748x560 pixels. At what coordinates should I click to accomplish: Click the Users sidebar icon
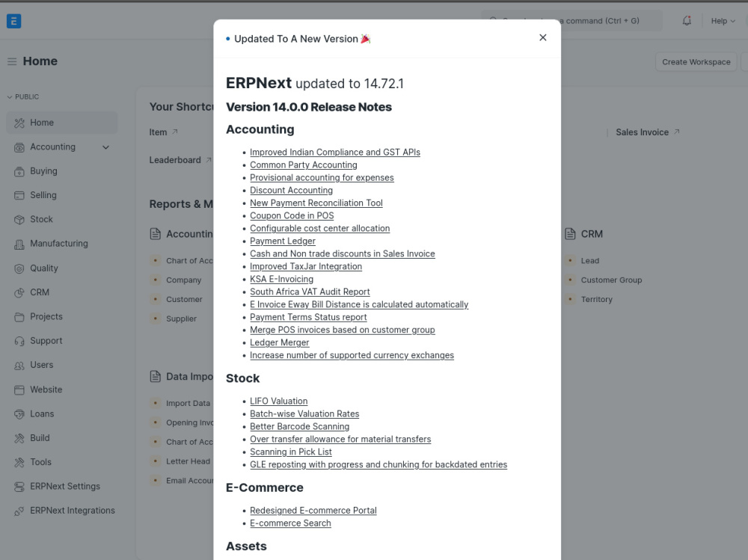[19, 366]
